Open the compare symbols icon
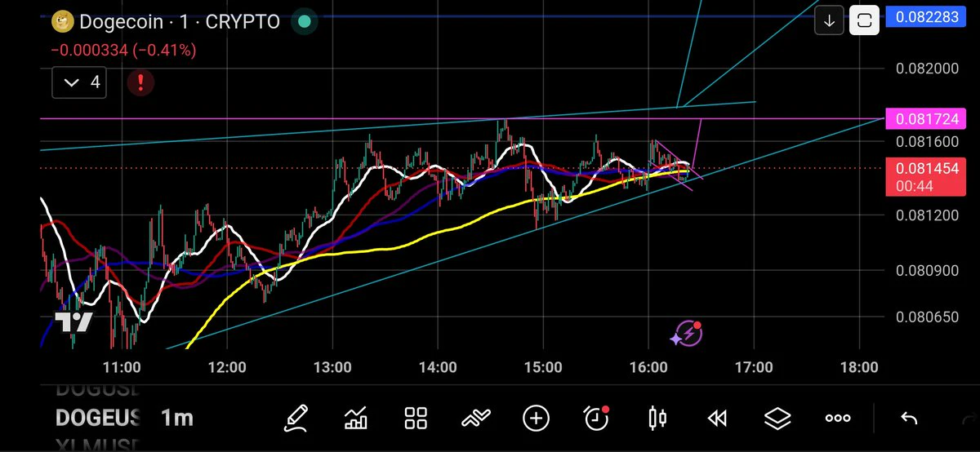980x452 pixels. point(475,419)
